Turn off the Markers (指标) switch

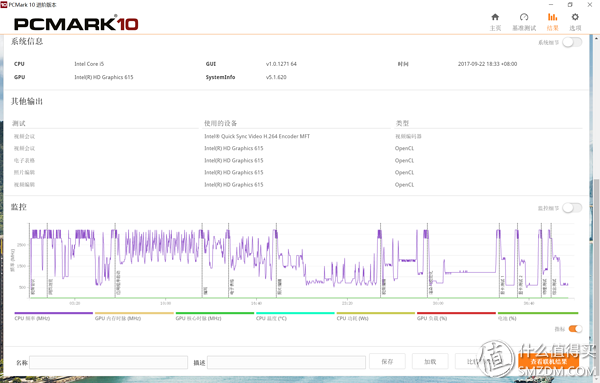[575, 329]
